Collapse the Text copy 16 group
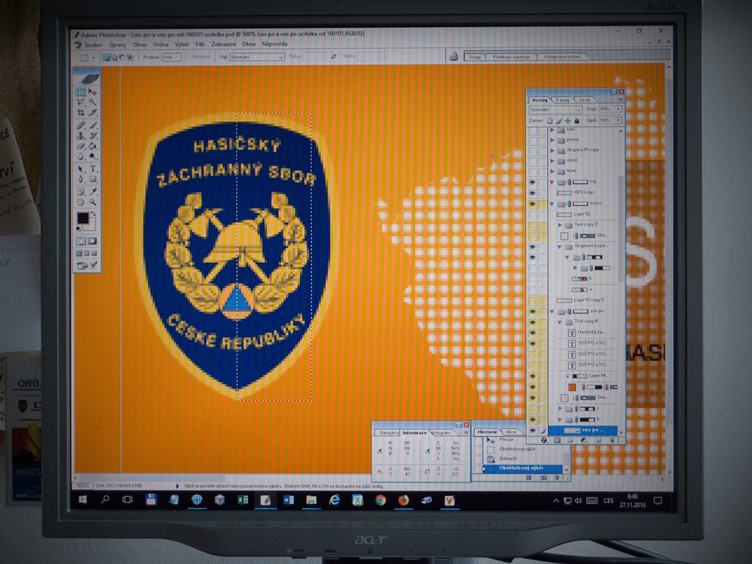Screen dimensions: 752x564 560,322
